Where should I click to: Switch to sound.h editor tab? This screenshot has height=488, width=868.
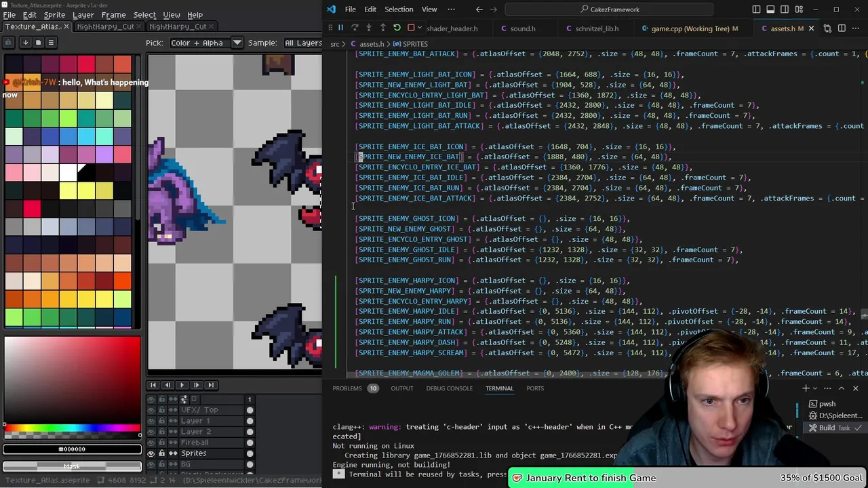(523, 28)
